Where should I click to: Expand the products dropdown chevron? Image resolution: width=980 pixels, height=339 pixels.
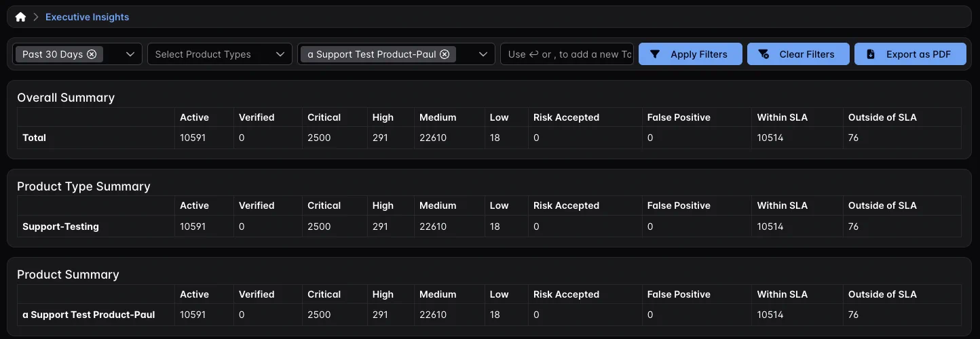[483, 54]
